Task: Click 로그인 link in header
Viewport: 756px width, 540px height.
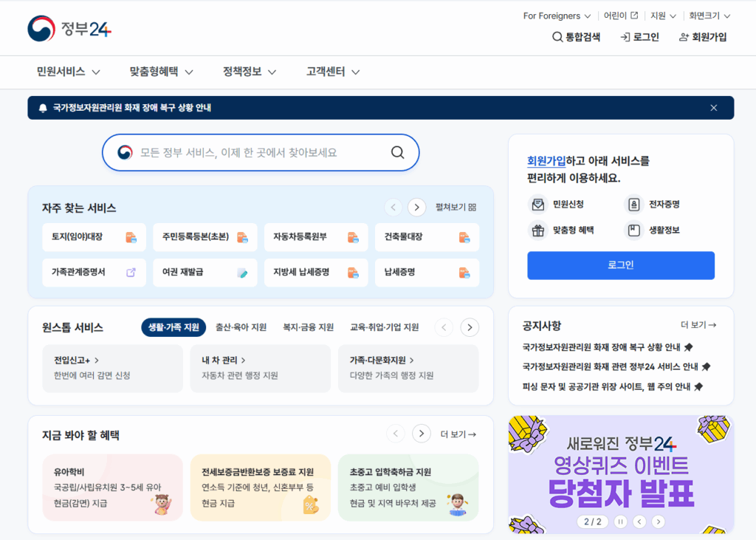Action: click(640, 37)
